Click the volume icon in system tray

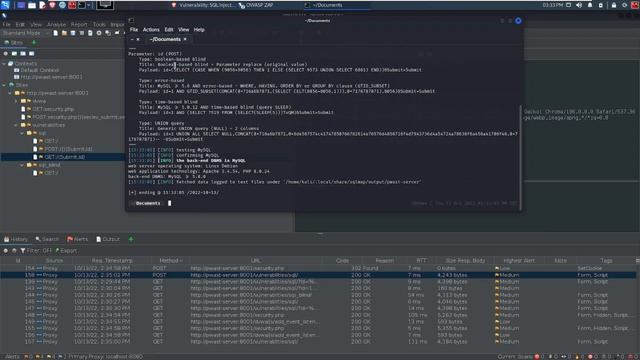tap(579, 5)
